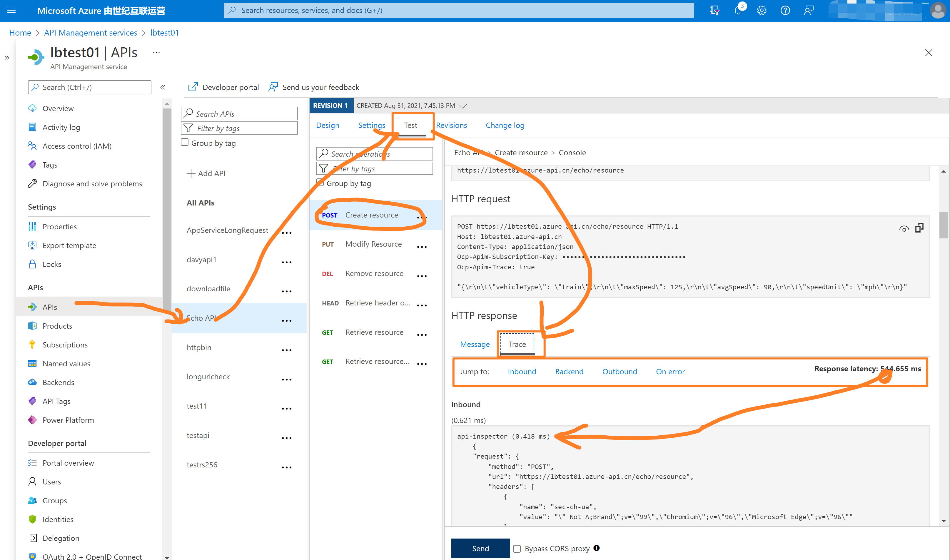Open the portal settings gear
Screen dimensions: 950x560
(761, 10)
